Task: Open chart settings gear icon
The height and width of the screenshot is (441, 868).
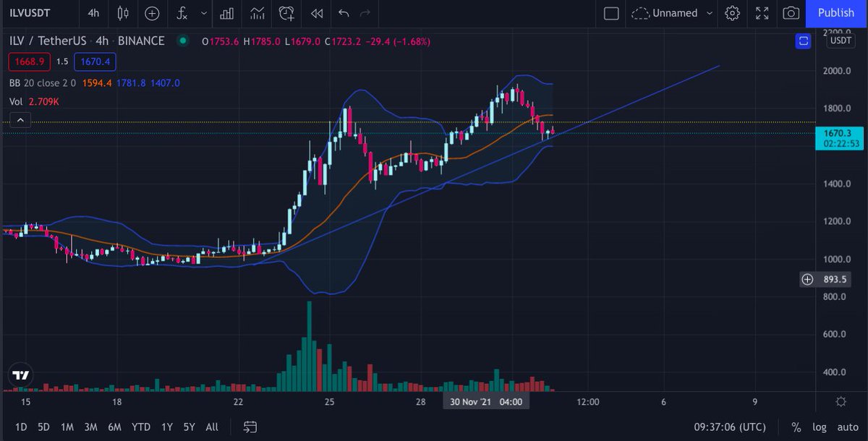Action: (733, 13)
